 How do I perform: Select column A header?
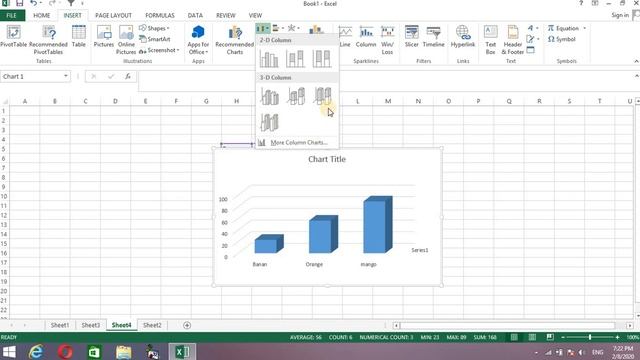(x=25, y=101)
